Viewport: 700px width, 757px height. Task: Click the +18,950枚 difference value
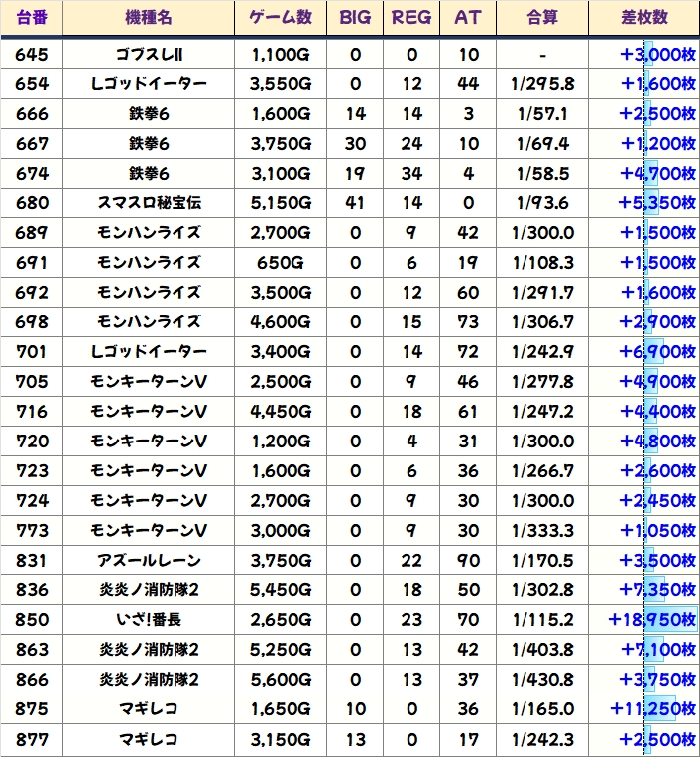pyautogui.click(x=652, y=620)
